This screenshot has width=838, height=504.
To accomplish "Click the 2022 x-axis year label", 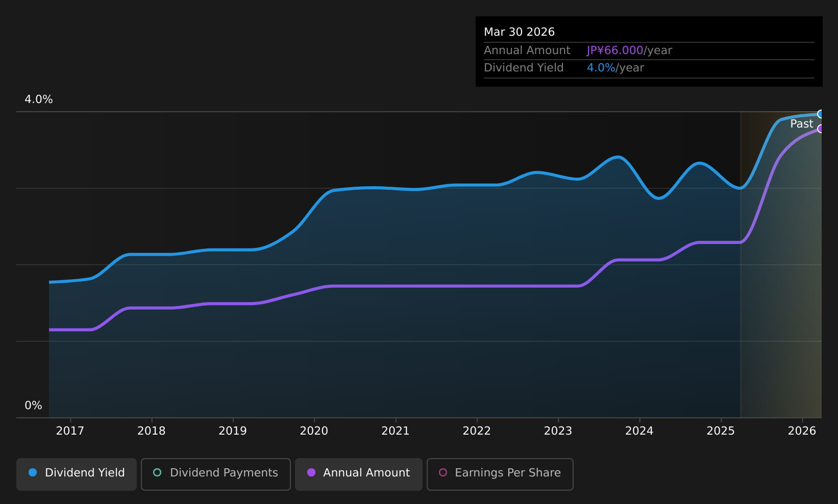I will point(477,431).
